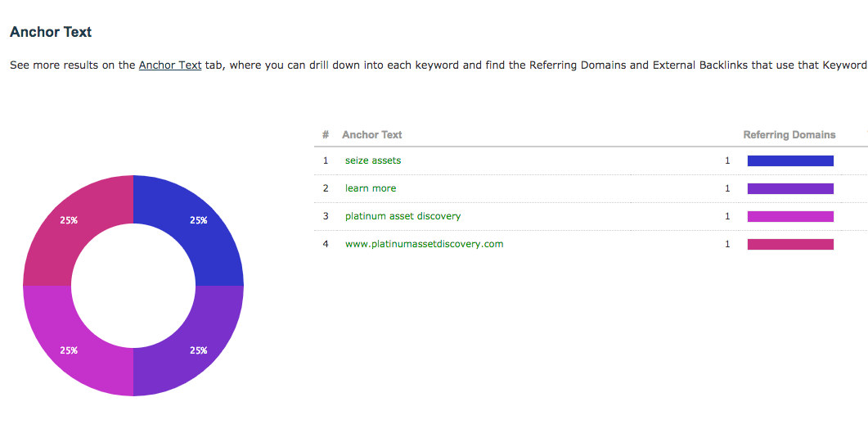Open the 'learn more' anchor text link
This screenshot has width=868, height=429.
tap(371, 188)
